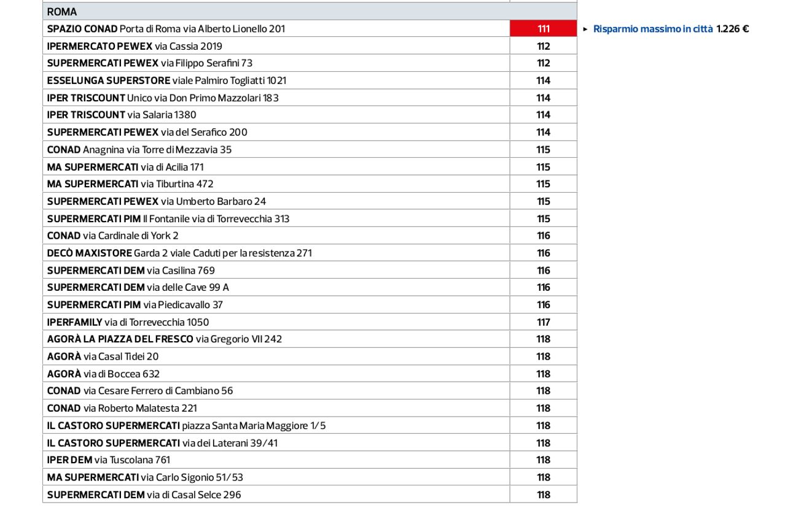Click score 115 for Conad Anagnina

[543, 149]
